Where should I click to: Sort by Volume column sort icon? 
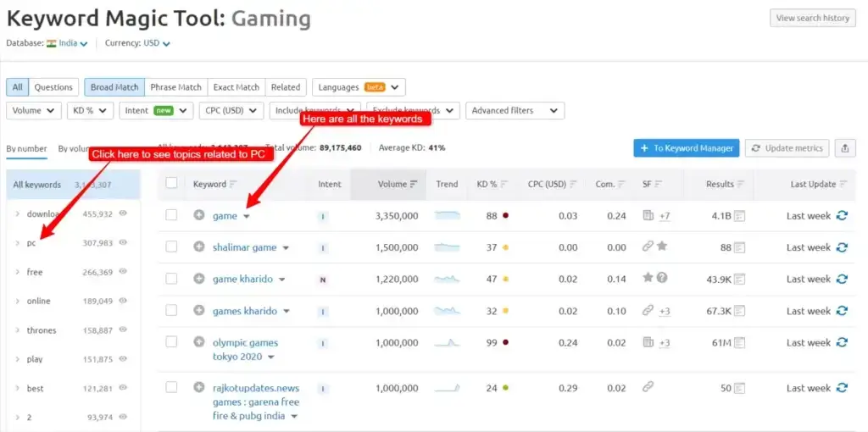point(414,185)
